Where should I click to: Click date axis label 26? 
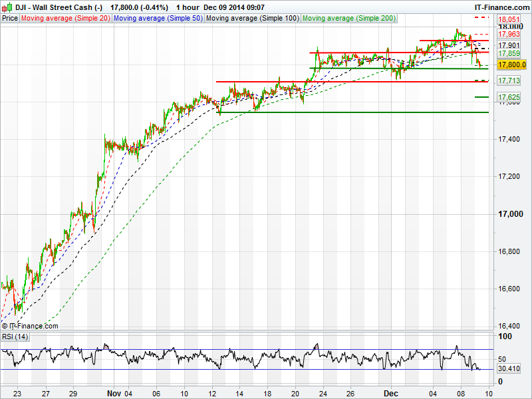(350, 394)
